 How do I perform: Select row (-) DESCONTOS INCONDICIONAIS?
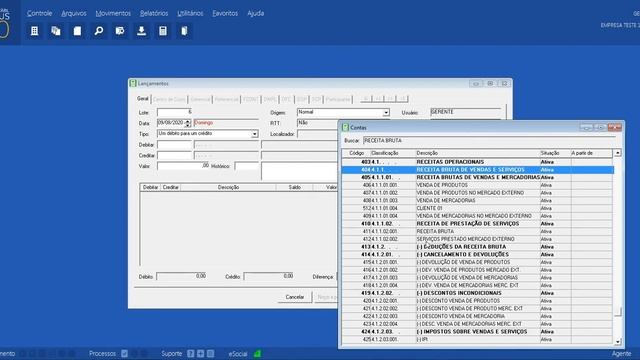478,293
